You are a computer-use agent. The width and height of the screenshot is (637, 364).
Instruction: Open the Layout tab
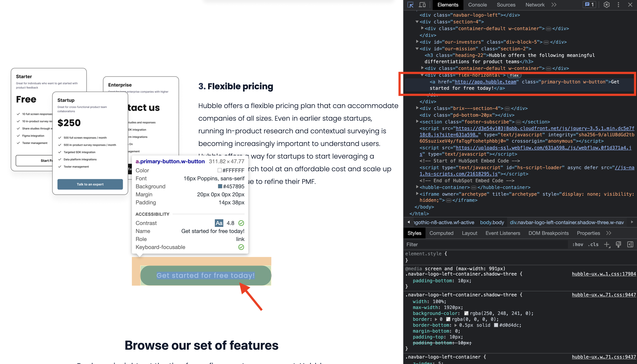coord(470,233)
